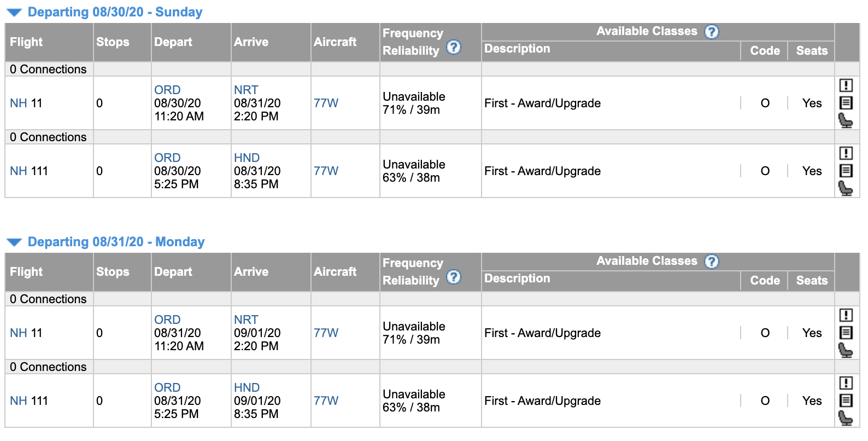Select HND arrival airport link on Monday
This screenshot has height=441, width=868.
pyautogui.click(x=247, y=387)
